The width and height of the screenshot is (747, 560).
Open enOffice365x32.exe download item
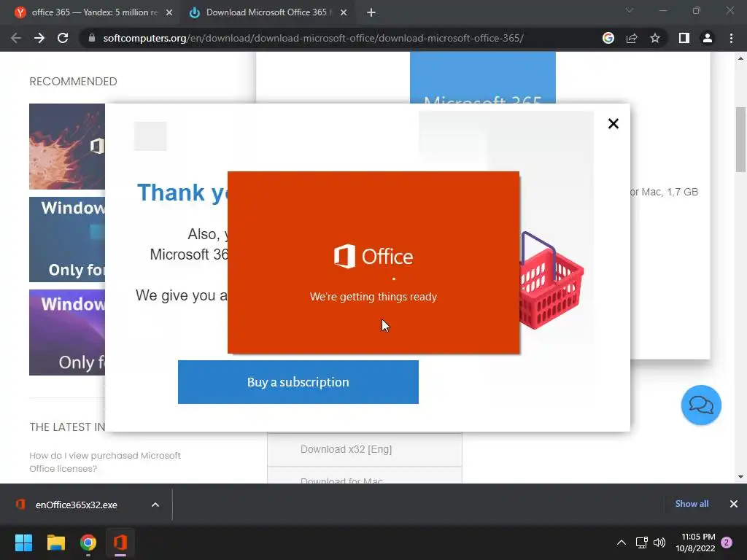[76, 505]
